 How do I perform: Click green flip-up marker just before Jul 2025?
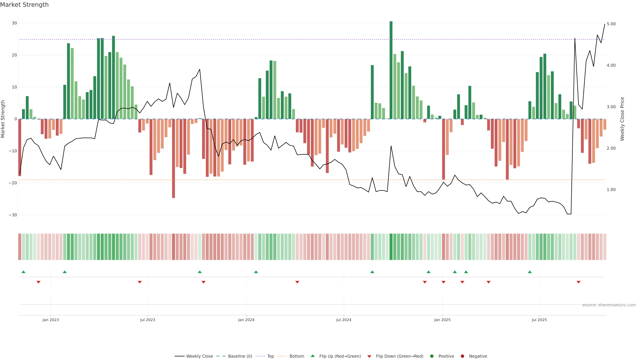530,272
